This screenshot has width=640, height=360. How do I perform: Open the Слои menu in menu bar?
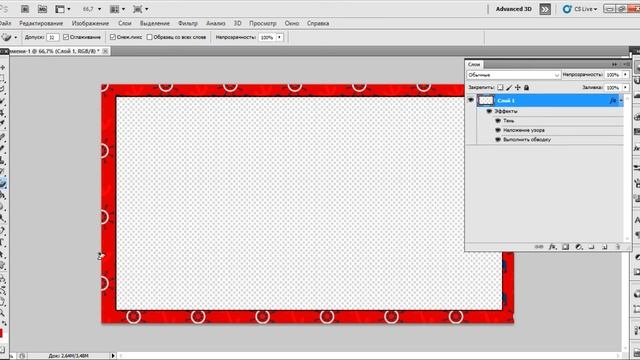tap(124, 23)
